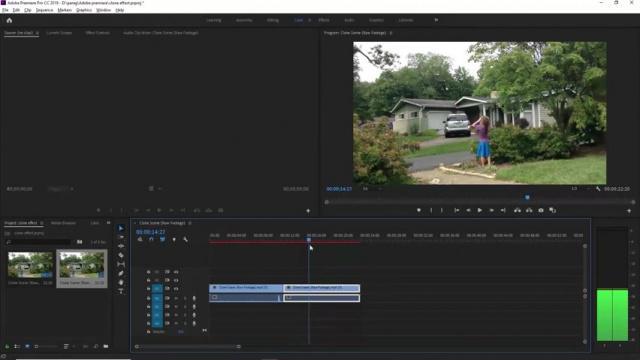This screenshot has width=640, height=360.
Task: Select the Razor tool
Action: coord(121,256)
